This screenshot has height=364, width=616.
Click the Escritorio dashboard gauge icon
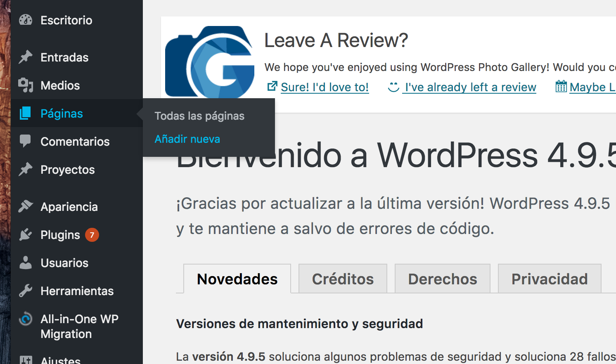[x=26, y=20]
